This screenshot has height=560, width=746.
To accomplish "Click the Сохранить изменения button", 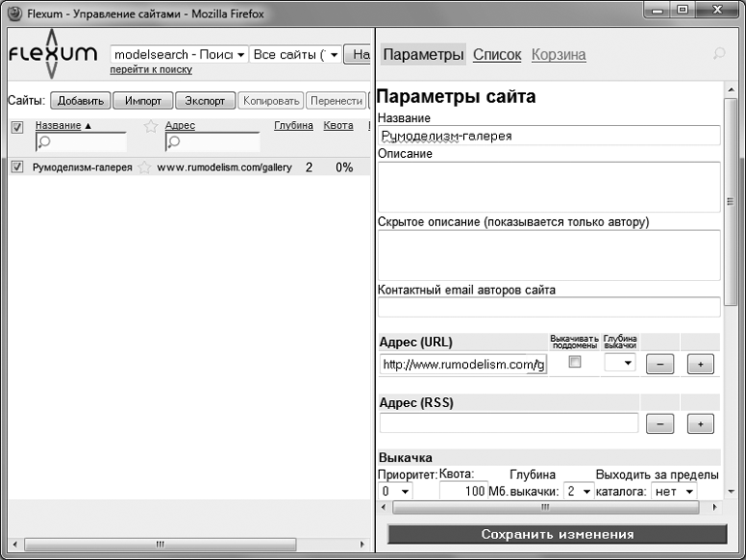I will pyautogui.click(x=557, y=534).
